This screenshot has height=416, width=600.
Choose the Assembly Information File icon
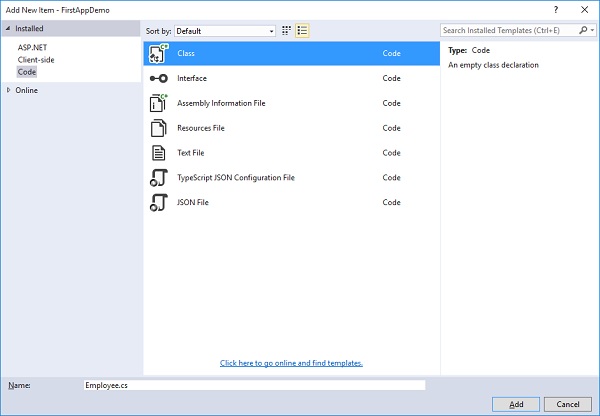[x=158, y=103]
